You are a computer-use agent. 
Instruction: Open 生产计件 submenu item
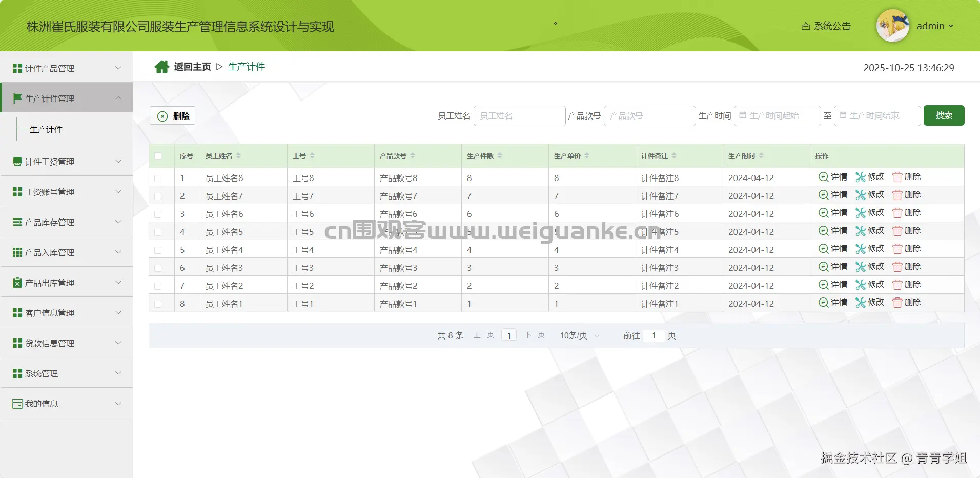46,129
